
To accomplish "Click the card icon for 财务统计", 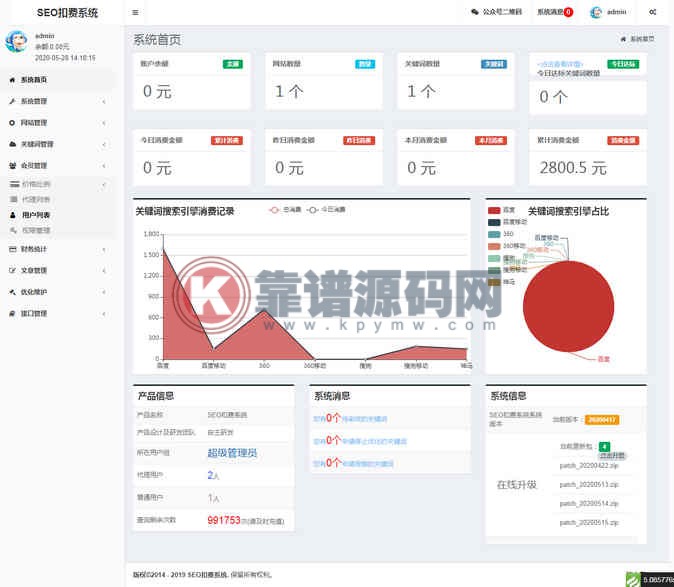I will 12,249.
